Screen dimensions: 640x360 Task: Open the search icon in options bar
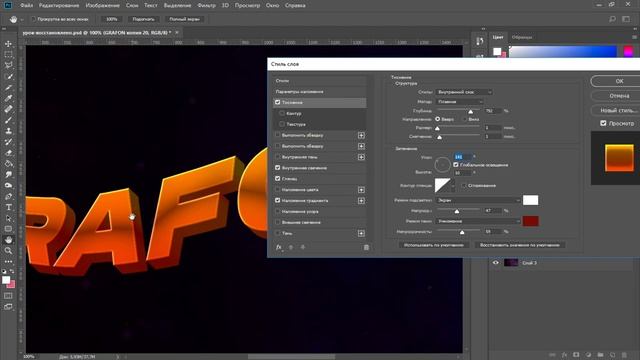pyautogui.click(x=612, y=19)
